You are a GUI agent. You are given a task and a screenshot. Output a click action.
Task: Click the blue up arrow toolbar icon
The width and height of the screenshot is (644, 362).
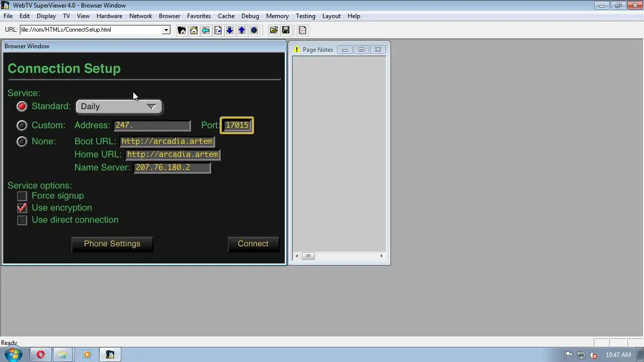pyautogui.click(x=242, y=30)
